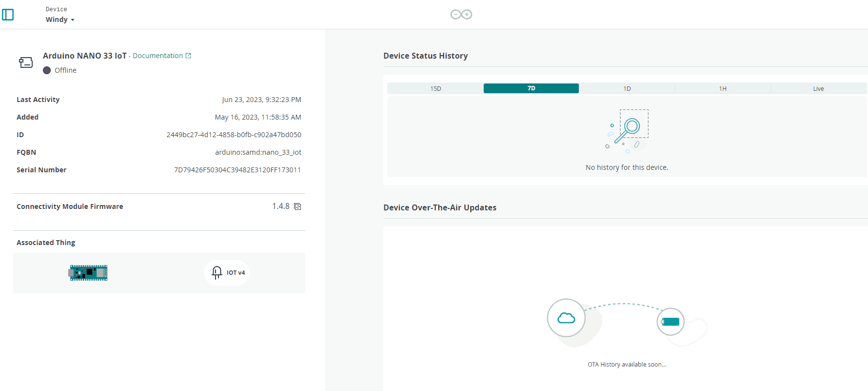
Task: Click the external link icon after Documentation
Action: pyautogui.click(x=189, y=56)
